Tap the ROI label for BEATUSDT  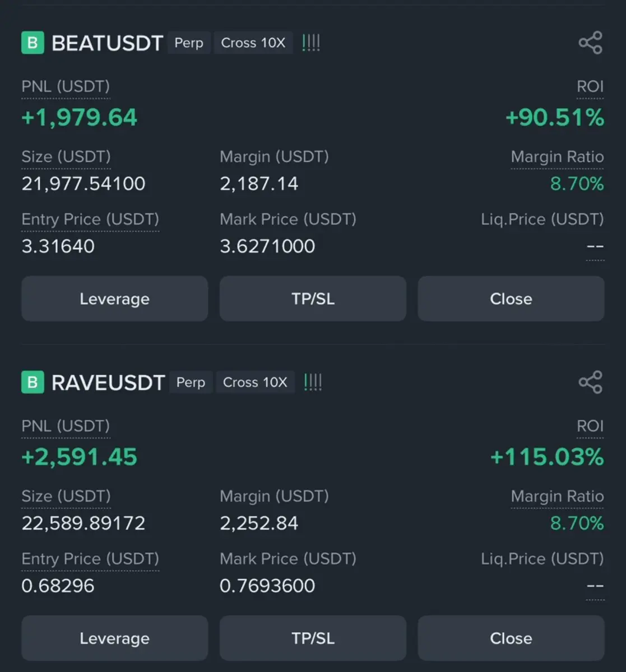coord(590,87)
